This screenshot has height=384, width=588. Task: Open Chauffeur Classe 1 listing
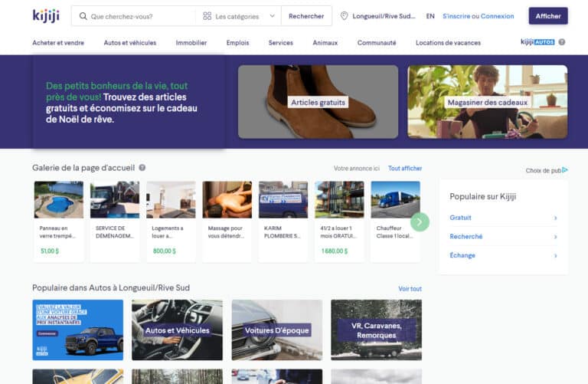395,222
